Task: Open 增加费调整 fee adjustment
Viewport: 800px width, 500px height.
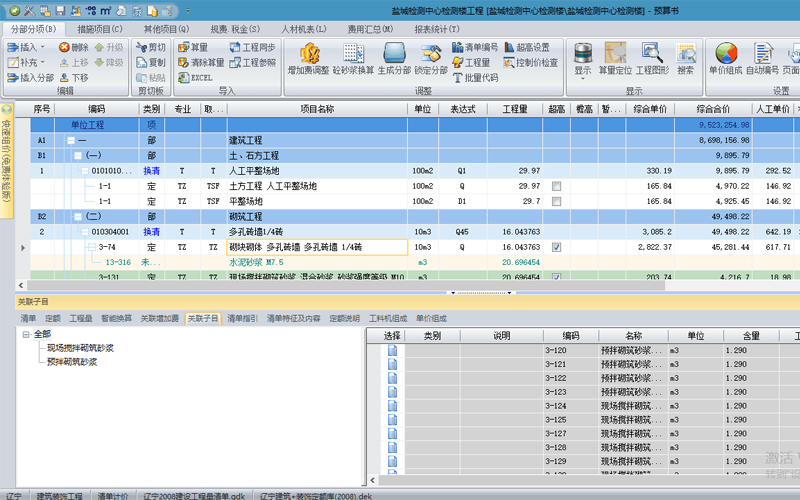Action: pyautogui.click(x=308, y=59)
